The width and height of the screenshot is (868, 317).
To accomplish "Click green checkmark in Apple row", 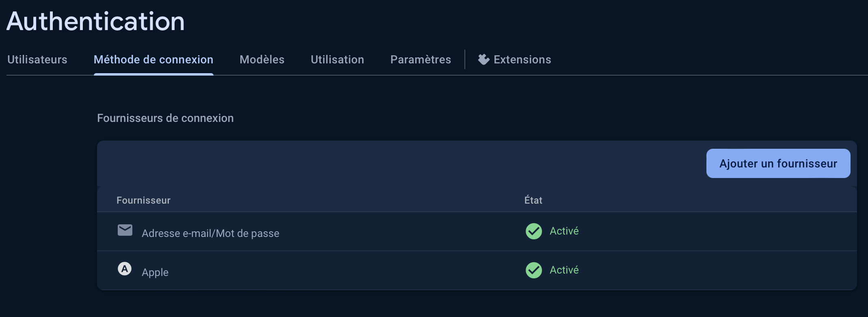I will [x=533, y=270].
